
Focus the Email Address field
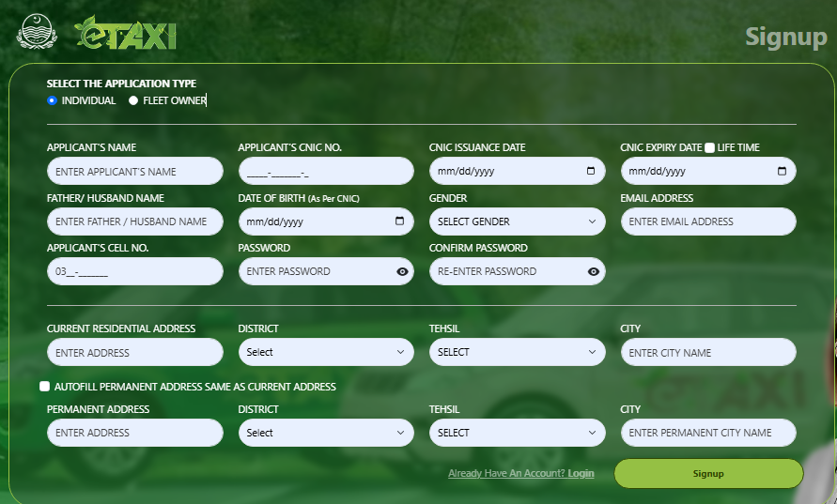pyautogui.click(x=708, y=221)
